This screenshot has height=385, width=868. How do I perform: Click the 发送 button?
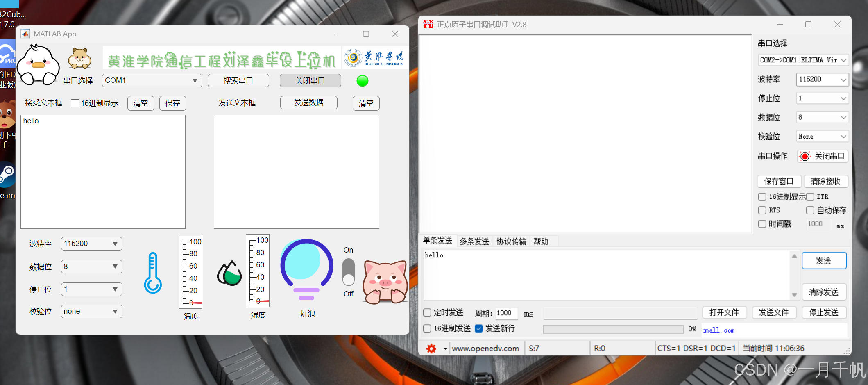[x=824, y=261]
